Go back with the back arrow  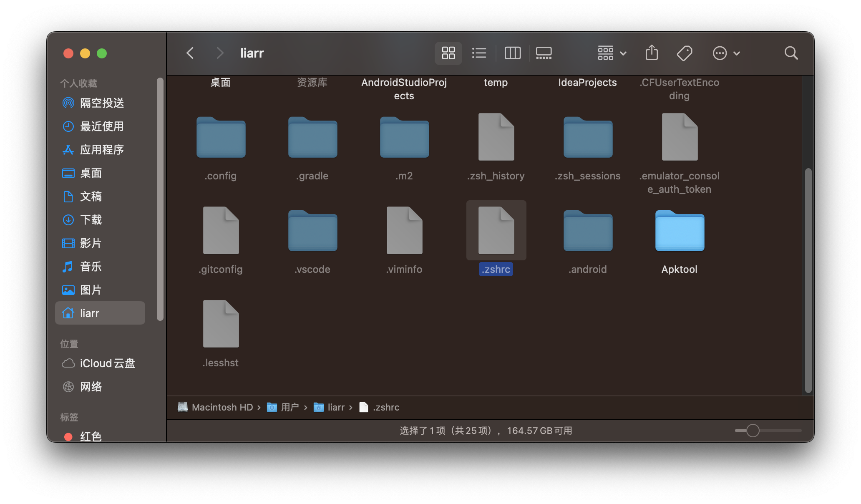pos(190,53)
